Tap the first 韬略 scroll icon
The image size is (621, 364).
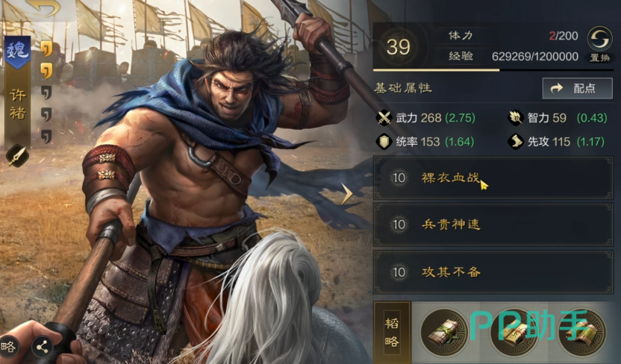pyautogui.click(x=445, y=333)
